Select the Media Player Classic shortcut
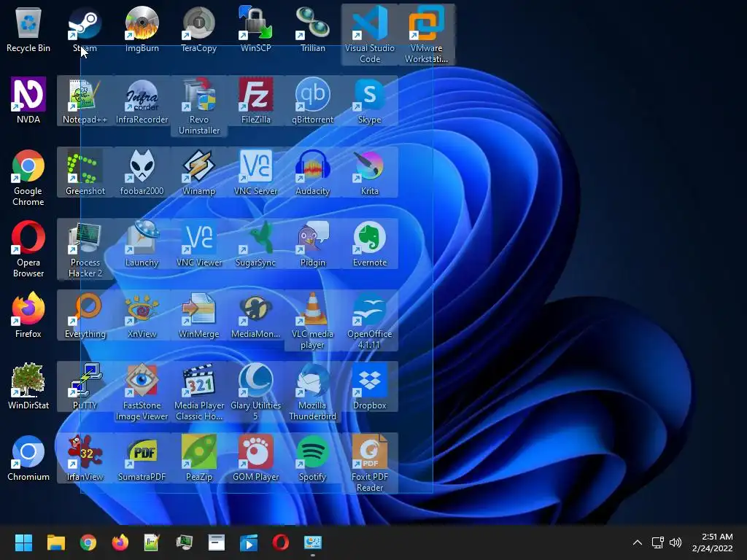 point(198,392)
